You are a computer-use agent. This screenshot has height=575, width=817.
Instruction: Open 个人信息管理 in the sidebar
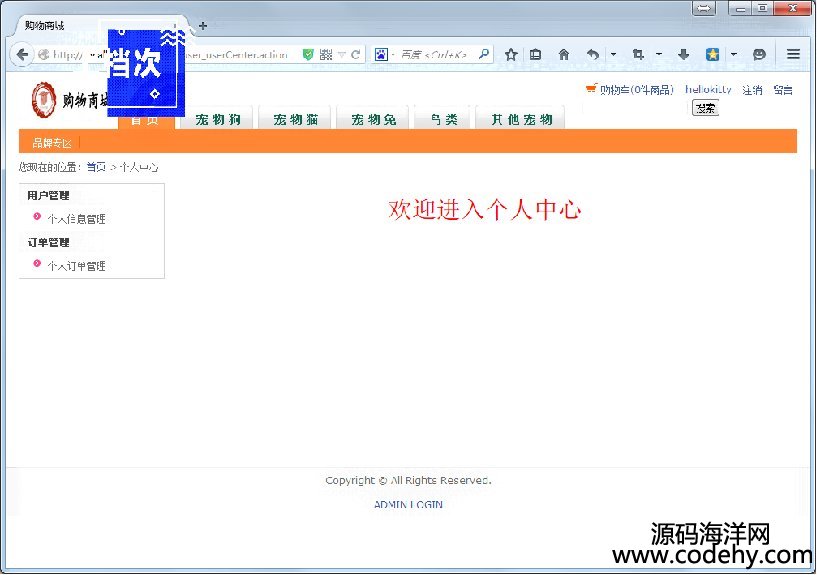tap(76, 219)
